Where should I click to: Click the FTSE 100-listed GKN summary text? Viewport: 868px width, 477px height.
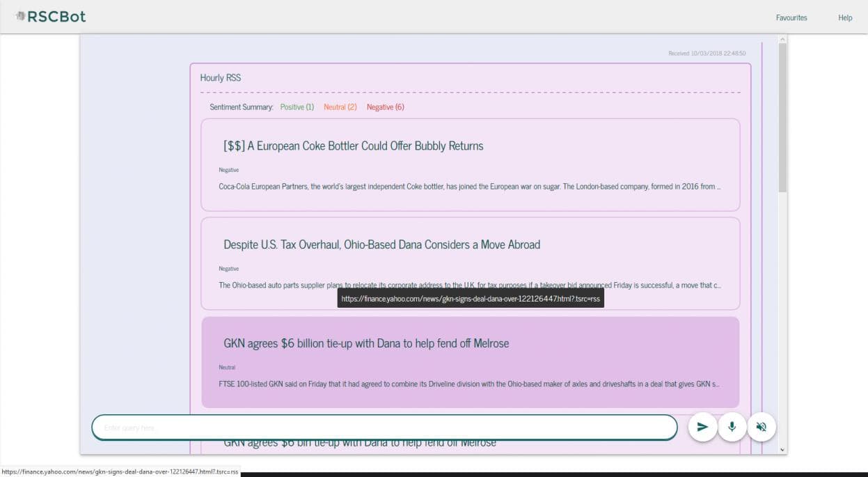coord(469,384)
